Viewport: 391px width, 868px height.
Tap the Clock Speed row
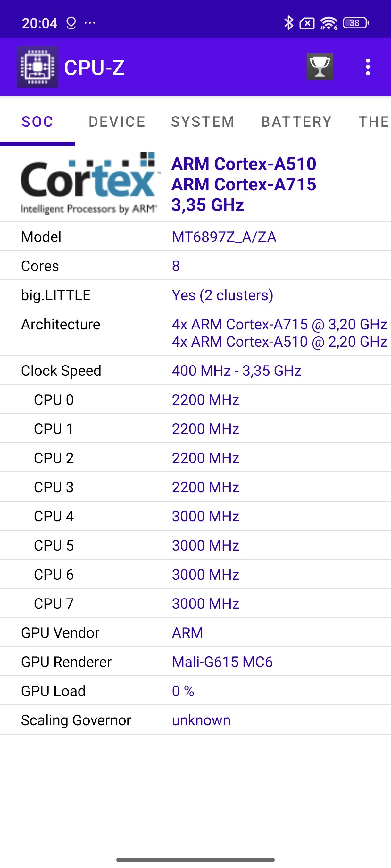coord(195,370)
